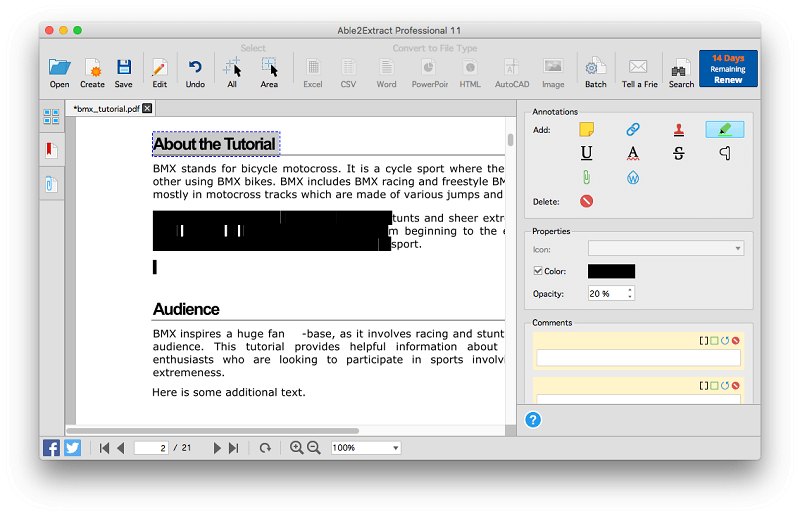Add a strikethrough annotation

[679, 153]
